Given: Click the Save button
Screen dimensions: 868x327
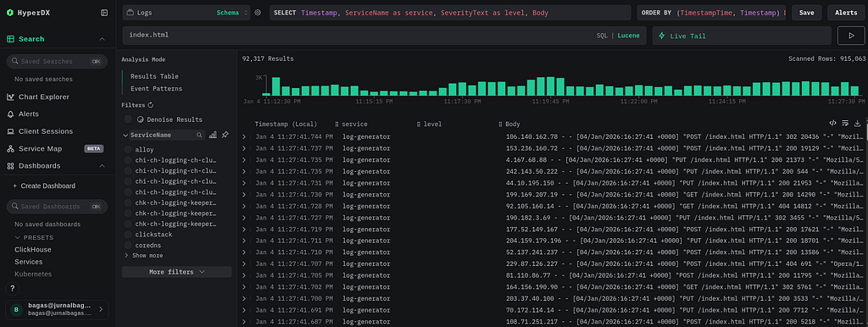Looking at the screenshot, I should [807, 13].
